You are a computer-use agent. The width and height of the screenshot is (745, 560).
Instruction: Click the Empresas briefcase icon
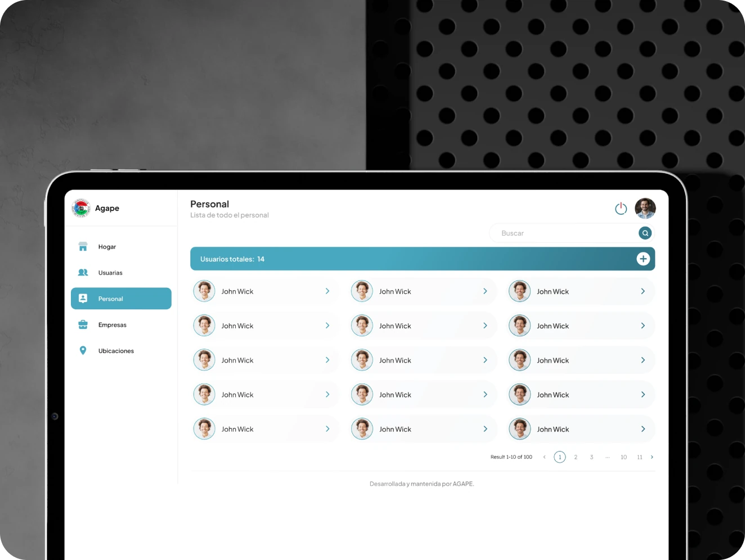point(83,324)
